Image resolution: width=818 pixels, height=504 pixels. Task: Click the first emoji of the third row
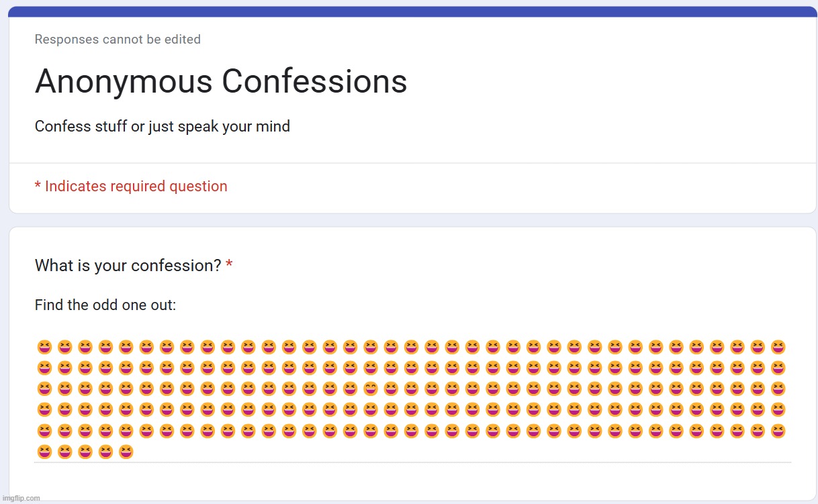pos(45,389)
